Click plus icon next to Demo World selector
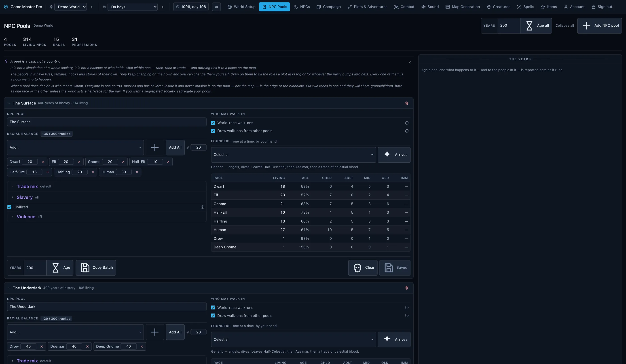Screen dimensions: 626x364 click(92, 7)
